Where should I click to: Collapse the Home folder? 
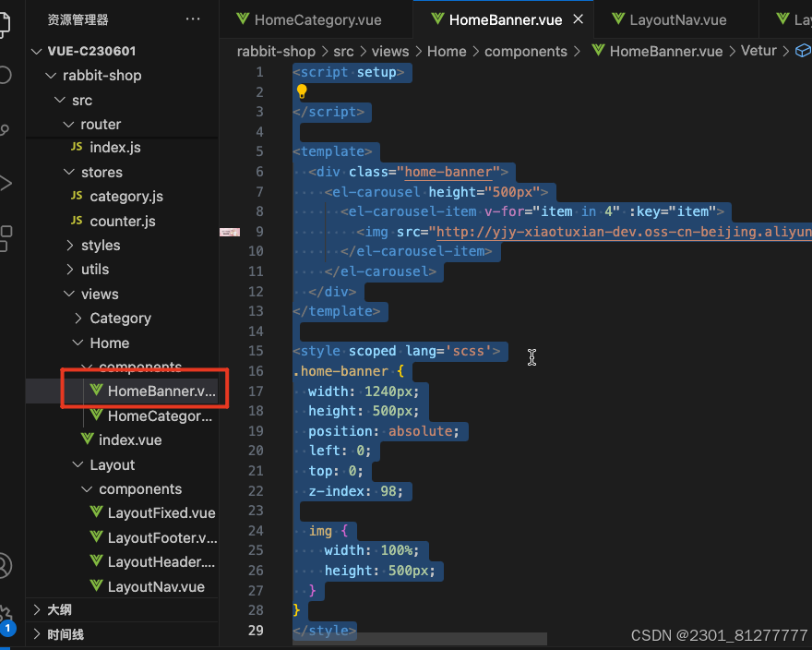coord(78,343)
